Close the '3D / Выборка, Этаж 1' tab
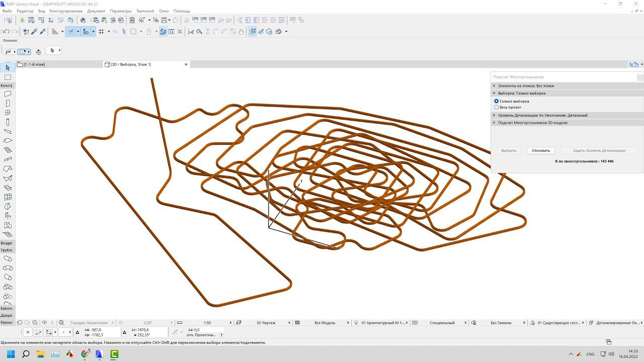644x362 pixels. tap(186, 64)
